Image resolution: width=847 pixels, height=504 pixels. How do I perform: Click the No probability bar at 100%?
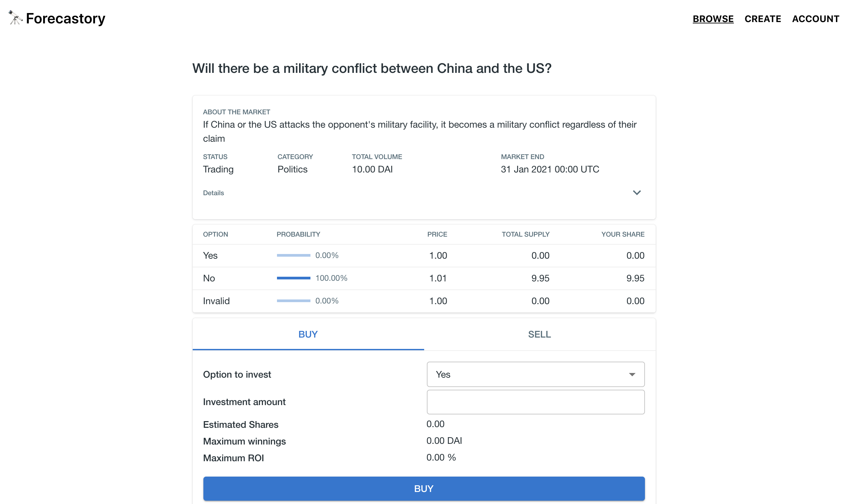pos(293,278)
